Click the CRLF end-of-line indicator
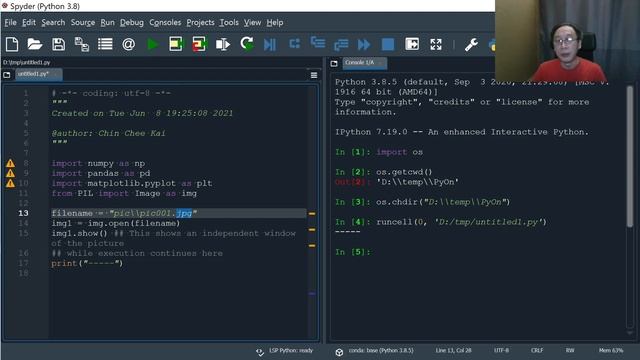The width and height of the screenshot is (640, 360). tap(537, 351)
